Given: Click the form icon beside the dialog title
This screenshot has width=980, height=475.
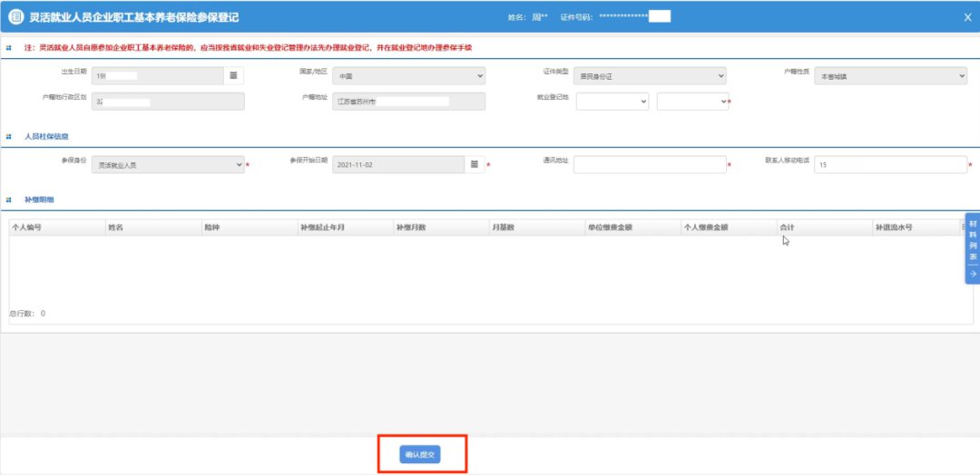Looking at the screenshot, I should pos(15,16).
